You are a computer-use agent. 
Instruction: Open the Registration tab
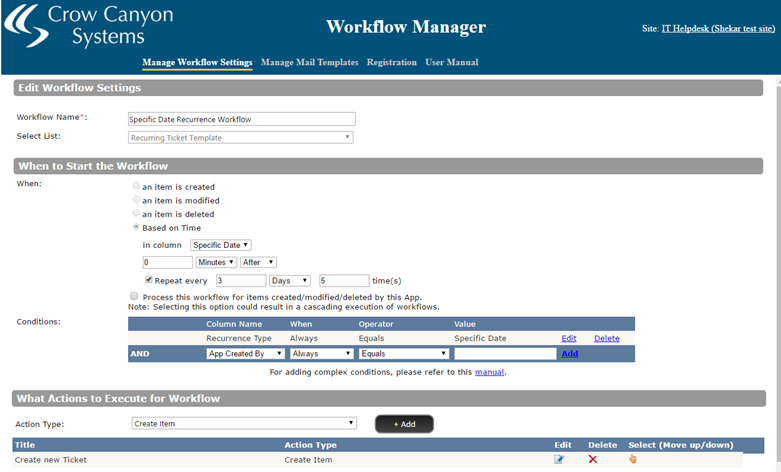click(391, 62)
